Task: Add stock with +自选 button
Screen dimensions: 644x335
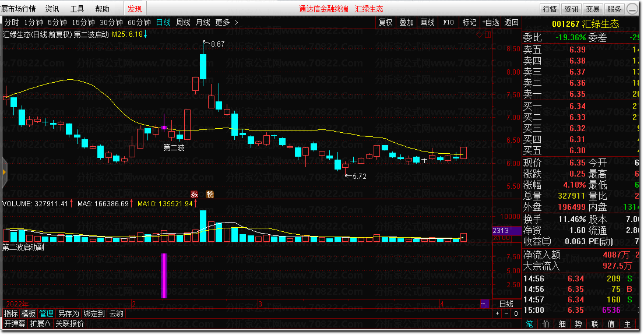Action: pos(491,22)
